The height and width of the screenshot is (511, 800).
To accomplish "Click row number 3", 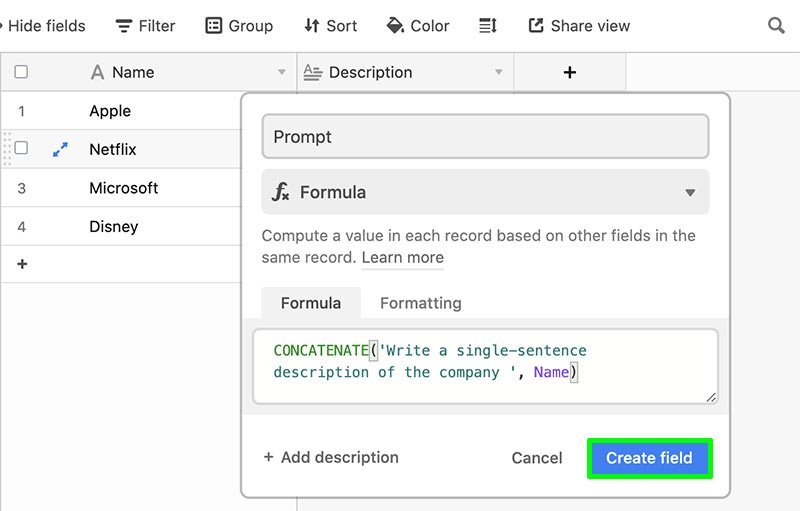I will (21, 188).
